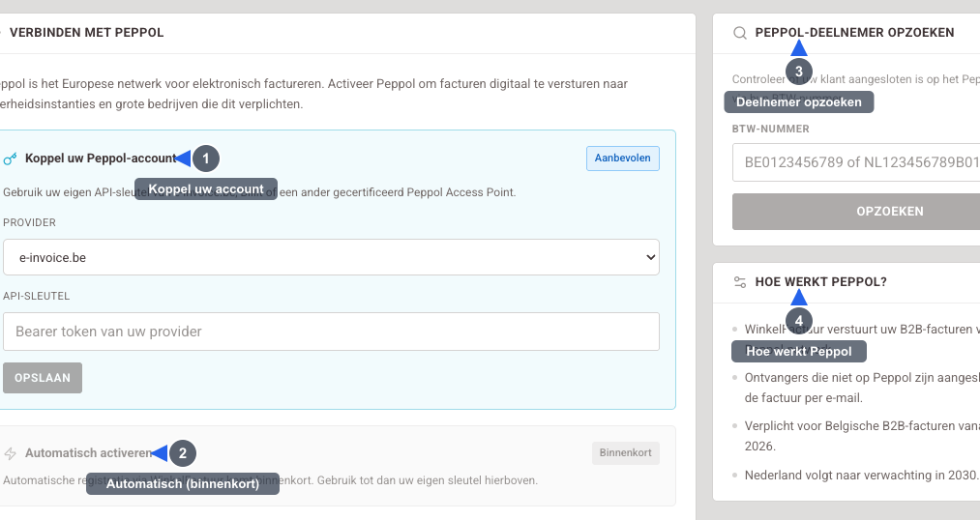Viewport: 980px width, 520px height.
Task: Click the text Ontvangers die niet op Peppol zijn
Action: coord(862,388)
